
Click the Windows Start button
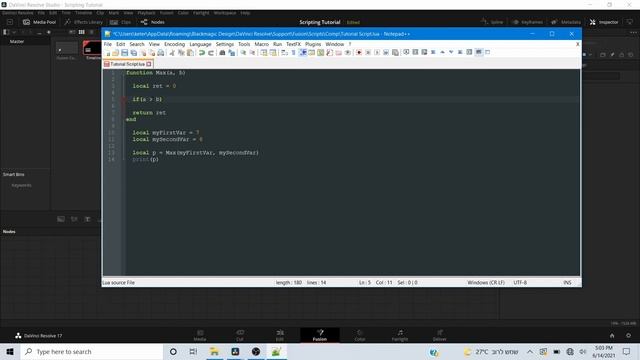pyautogui.click(x=10, y=351)
